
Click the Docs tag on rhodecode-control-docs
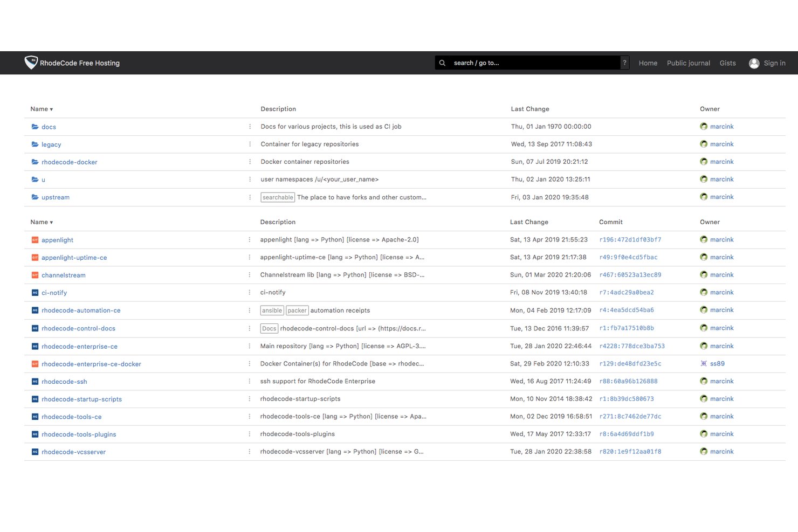(269, 328)
